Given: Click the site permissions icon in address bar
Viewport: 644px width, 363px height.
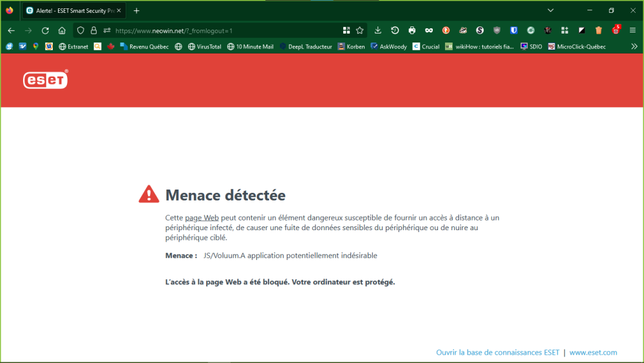Looking at the screenshot, I should 107,30.
